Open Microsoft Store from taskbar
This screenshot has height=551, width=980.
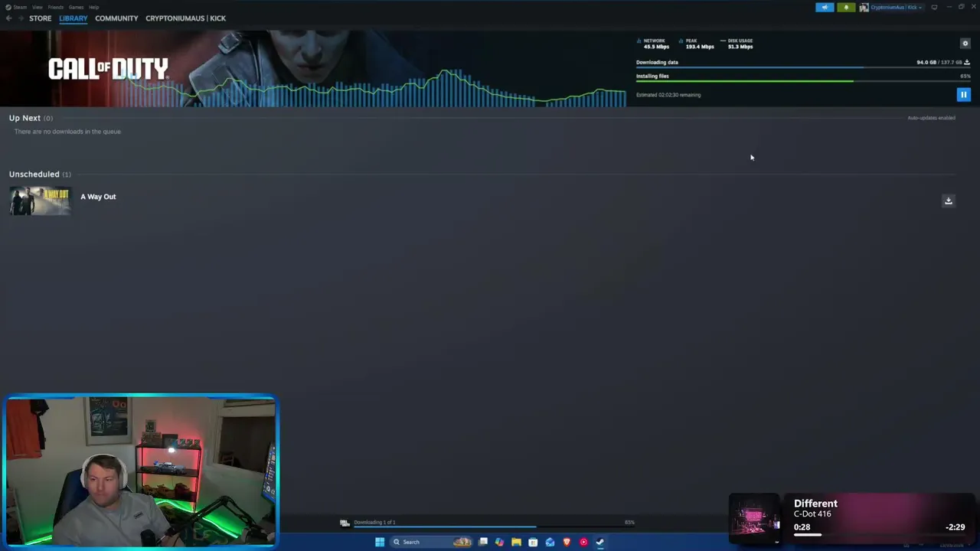[x=533, y=542]
